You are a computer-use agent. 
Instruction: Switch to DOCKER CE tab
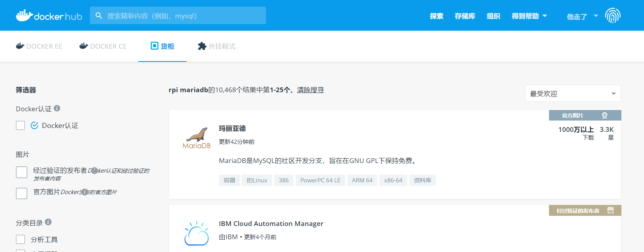tap(103, 46)
